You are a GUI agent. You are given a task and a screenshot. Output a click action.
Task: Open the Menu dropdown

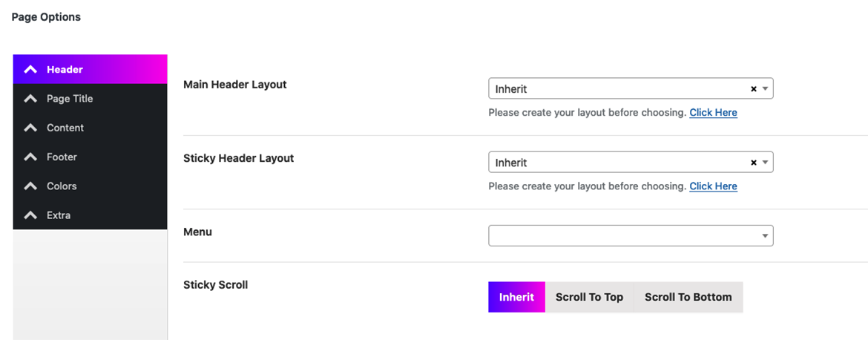tap(631, 235)
